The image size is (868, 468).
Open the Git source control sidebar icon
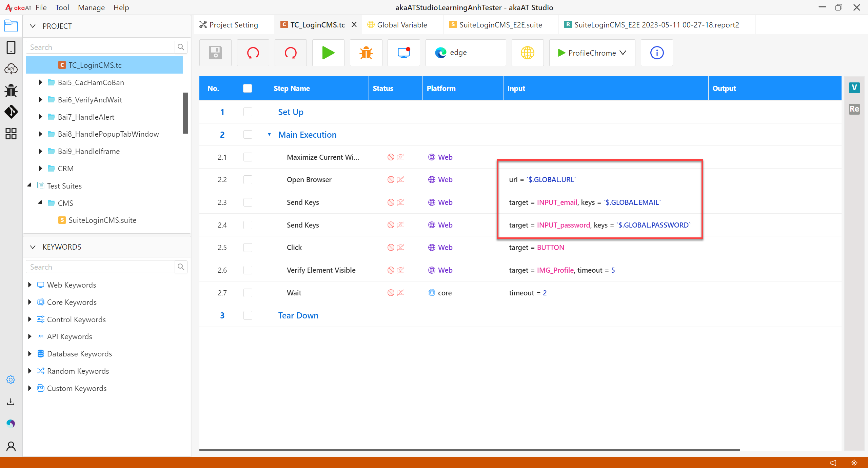tap(11, 112)
